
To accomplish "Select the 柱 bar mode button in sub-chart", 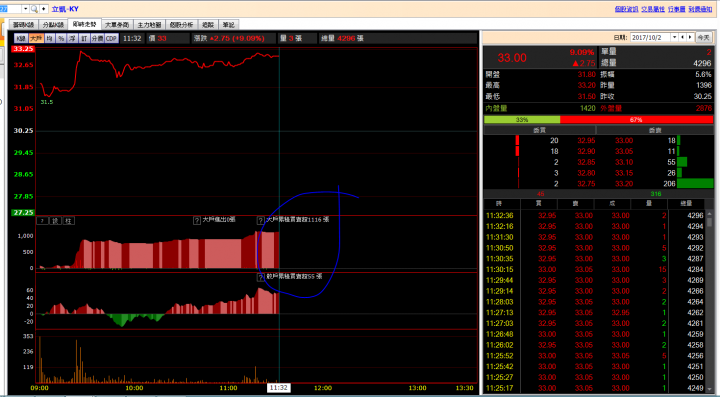I will [x=68, y=221].
